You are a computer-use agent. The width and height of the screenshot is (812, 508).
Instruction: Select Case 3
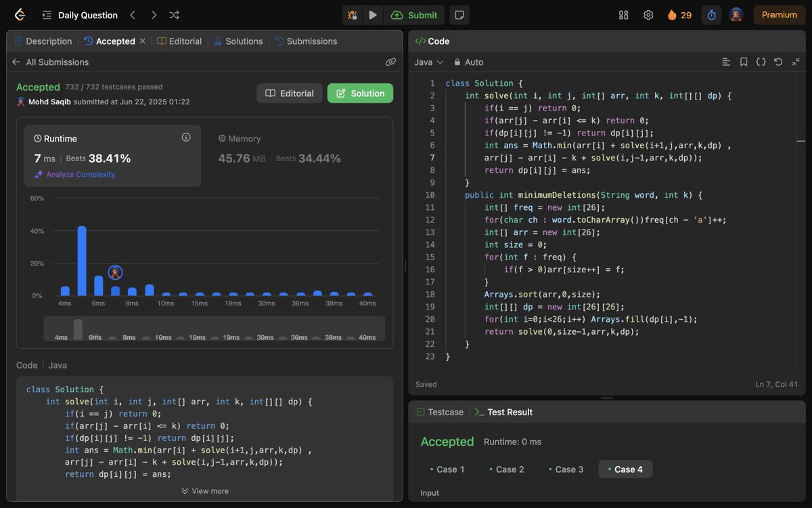click(566, 469)
